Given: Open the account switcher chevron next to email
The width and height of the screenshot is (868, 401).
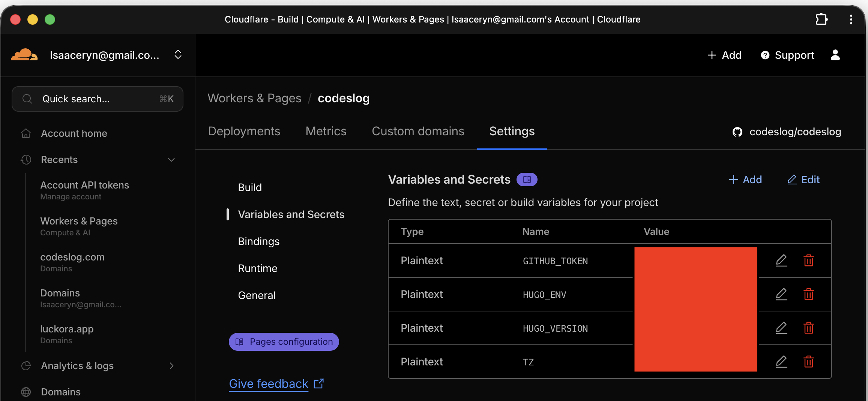Looking at the screenshot, I should 178,54.
